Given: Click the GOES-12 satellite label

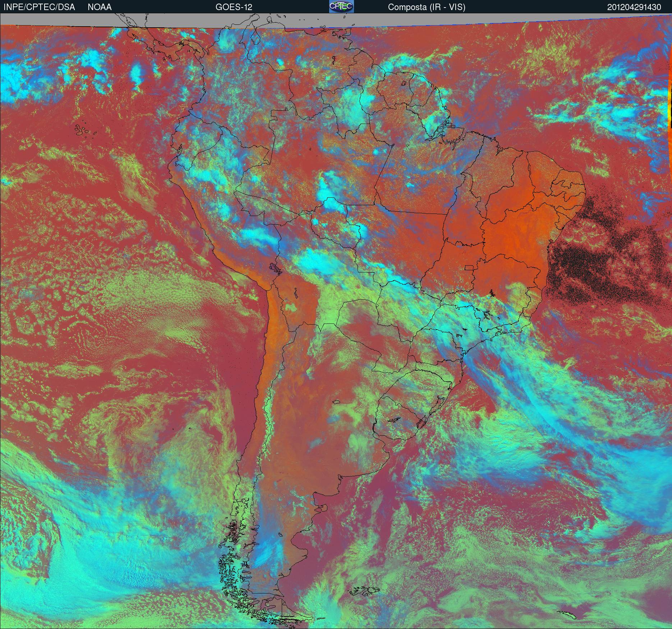Looking at the screenshot, I should 234,7.
